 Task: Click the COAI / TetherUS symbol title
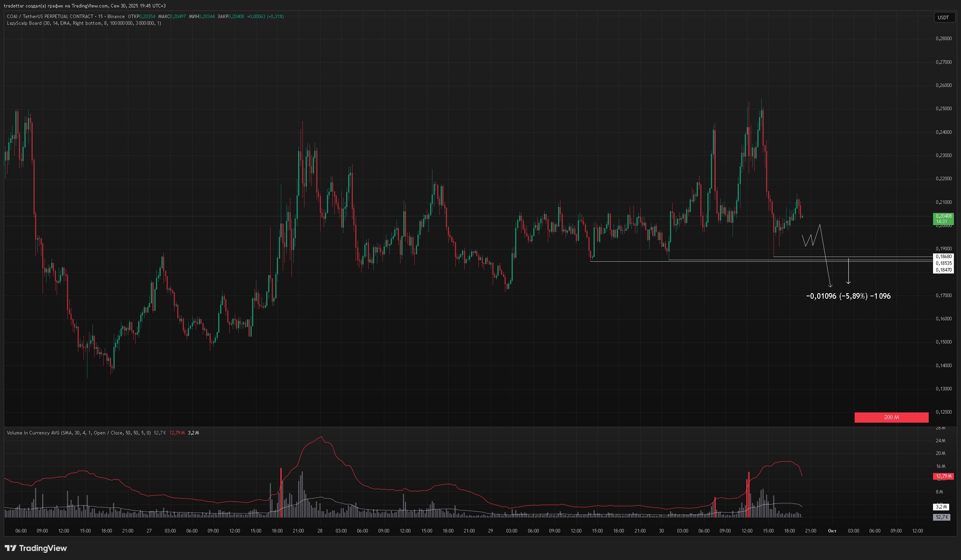[x=50, y=17]
